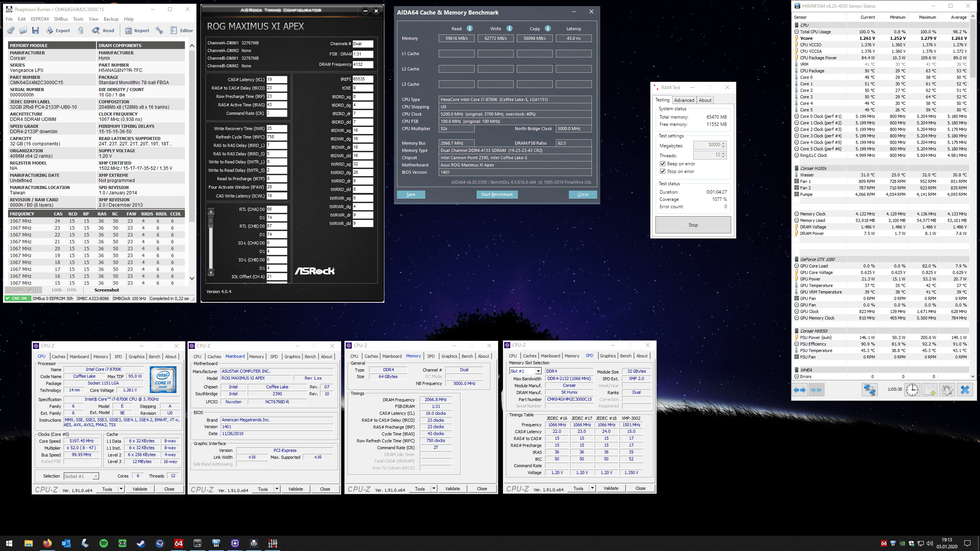Open HWiNFO settings gear icon
Screen dimensions: 980x551
(x=947, y=390)
